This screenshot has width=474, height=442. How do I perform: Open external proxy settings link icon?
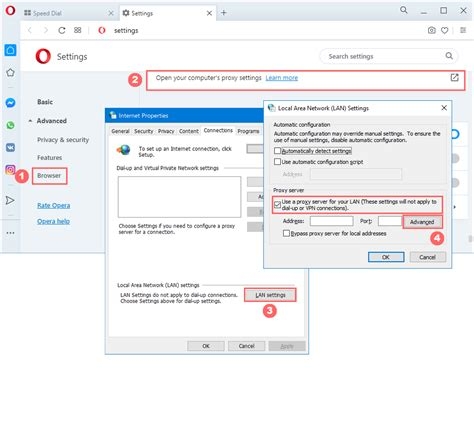455,78
